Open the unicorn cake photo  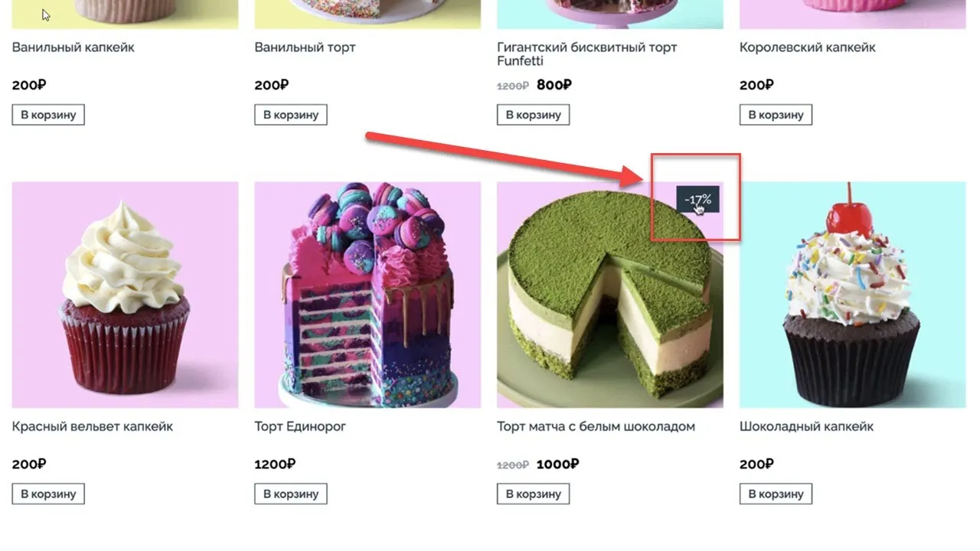tap(367, 295)
